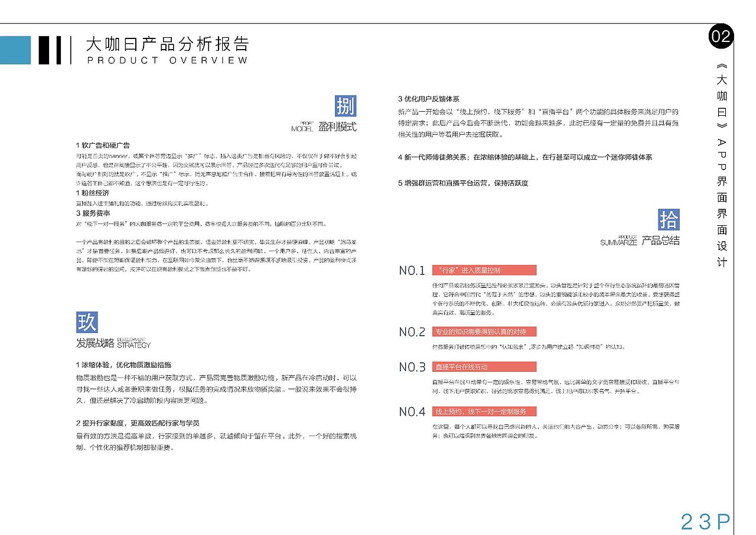Click the 23P page number
The width and height of the screenshot is (756, 535).
click(705, 521)
